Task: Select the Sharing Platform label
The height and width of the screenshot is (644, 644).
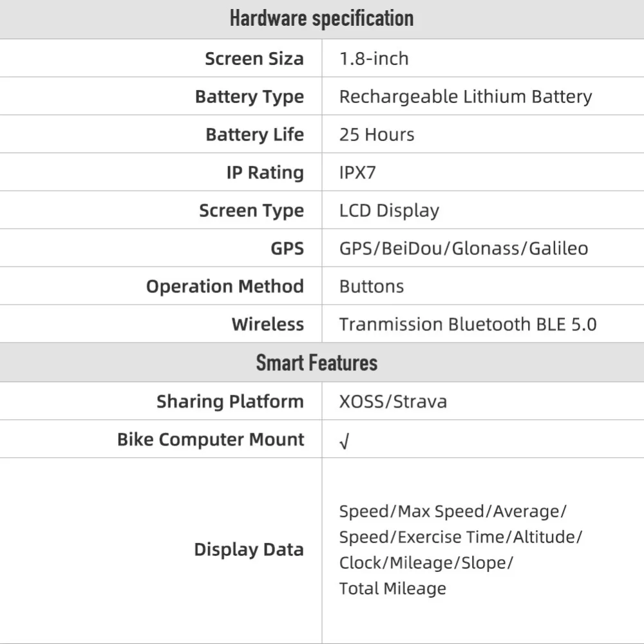Action: pyautogui.click(x=230, y=402)
